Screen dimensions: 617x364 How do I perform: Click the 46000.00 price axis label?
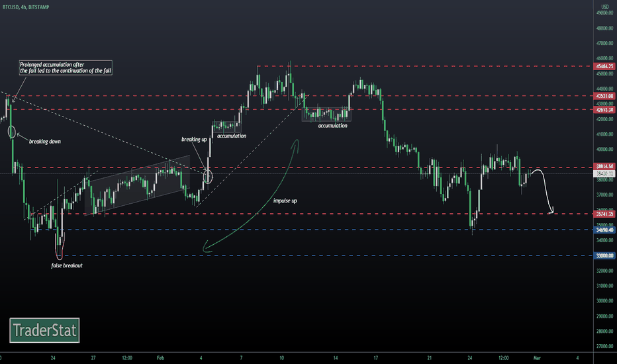click(605, 59)
